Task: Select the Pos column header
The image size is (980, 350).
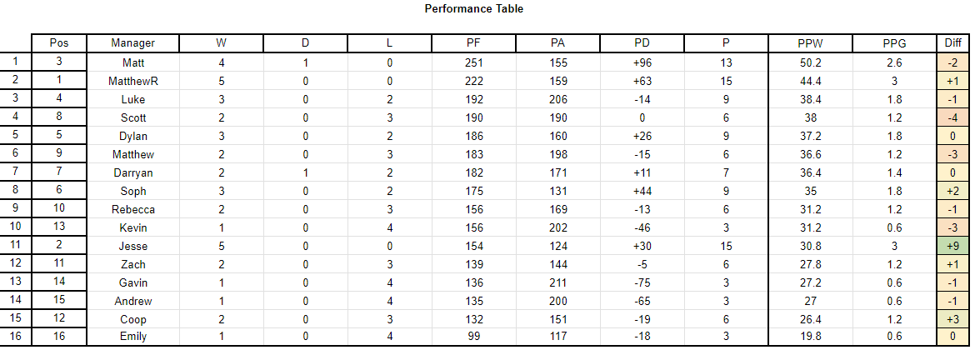Action: coord(58,43)
